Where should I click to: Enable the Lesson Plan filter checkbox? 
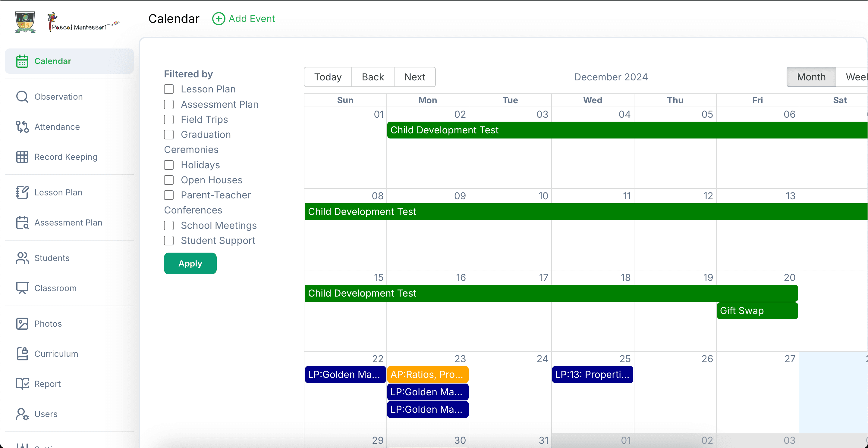point(169,89)
